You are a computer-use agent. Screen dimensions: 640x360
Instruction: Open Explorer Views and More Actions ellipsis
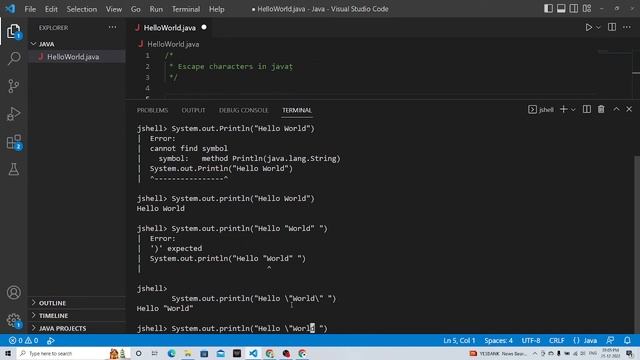point(112,27)
